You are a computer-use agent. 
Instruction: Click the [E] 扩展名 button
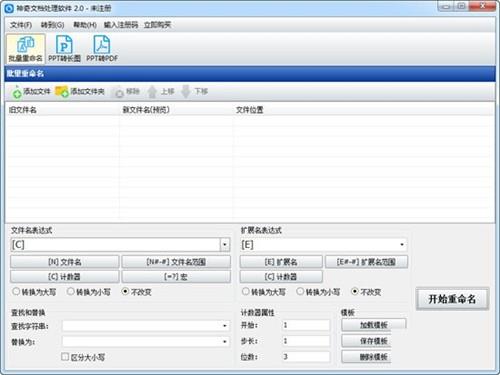pyautogui.click(x=281, y=262)
